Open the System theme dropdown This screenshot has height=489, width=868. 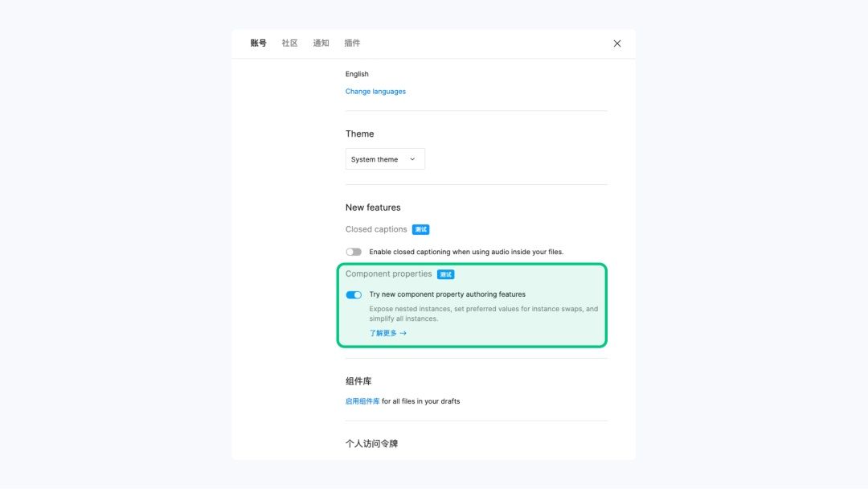[385, 159]
